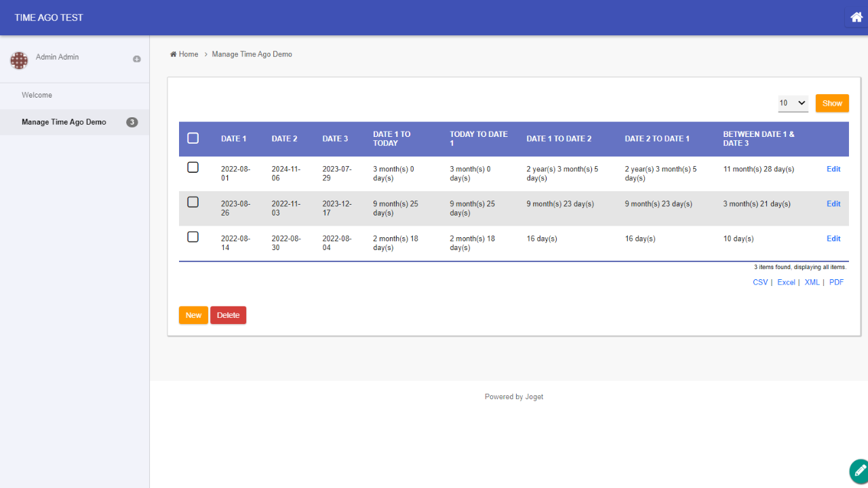Select Manage Time Ago Demo in sidebar
868x488 pixels.
64,123
